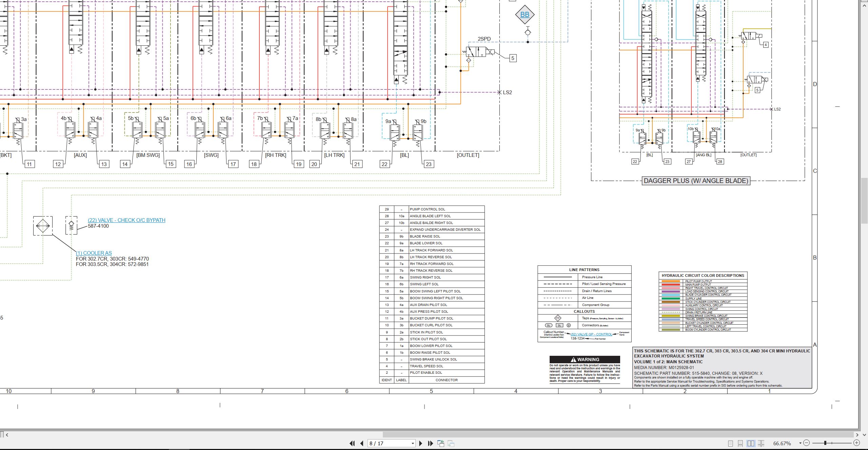Click the BOOM RAISE PILOT SOL row
Viewport: 868px width, 450px height.
click(x=432, y=352)
